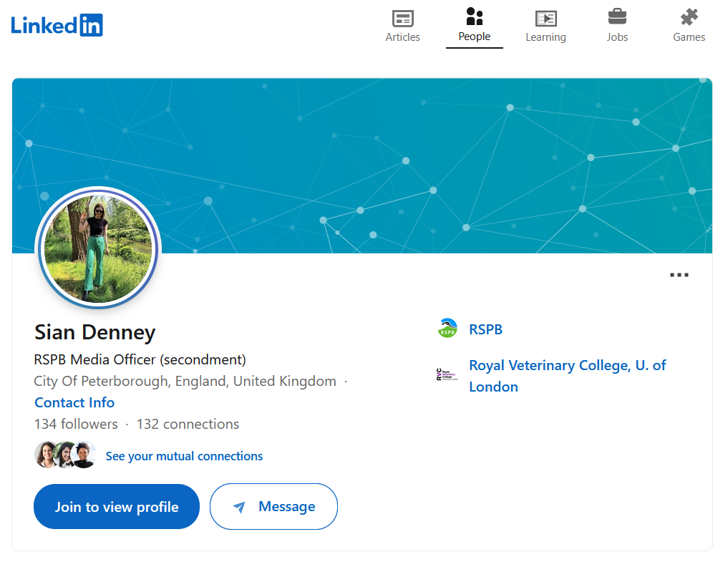Open the RSPB company link
Viewport: 728px width, 562px height.
[485, 329]
